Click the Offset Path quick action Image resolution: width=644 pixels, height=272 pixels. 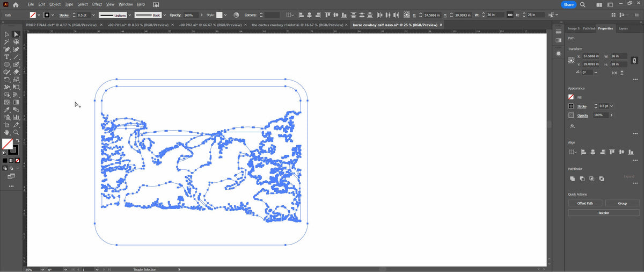pyautogui.click(x=586, y=203)
